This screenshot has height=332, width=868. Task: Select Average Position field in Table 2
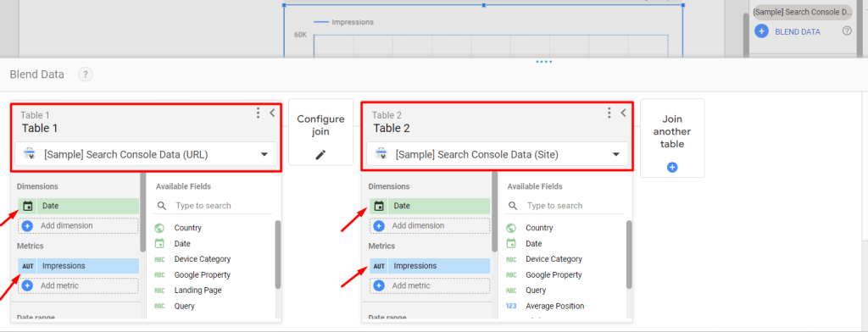[x=554, y=306]
